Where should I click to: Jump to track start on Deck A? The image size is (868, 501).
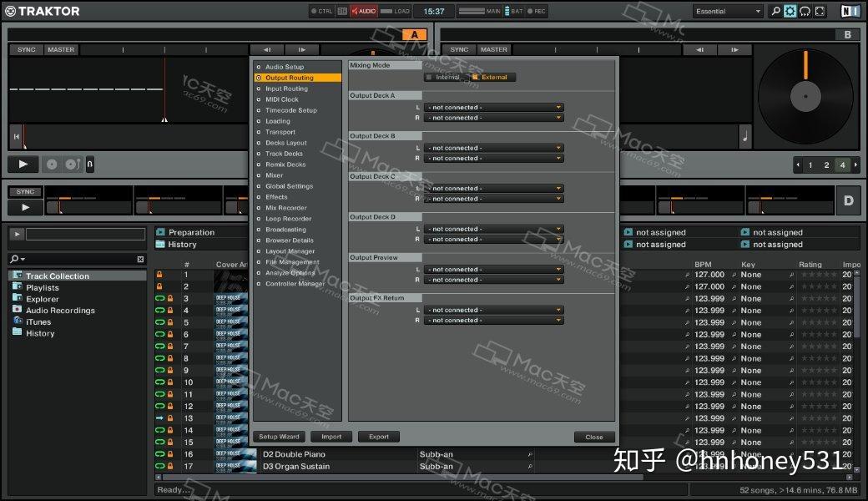tap(16, 136)
